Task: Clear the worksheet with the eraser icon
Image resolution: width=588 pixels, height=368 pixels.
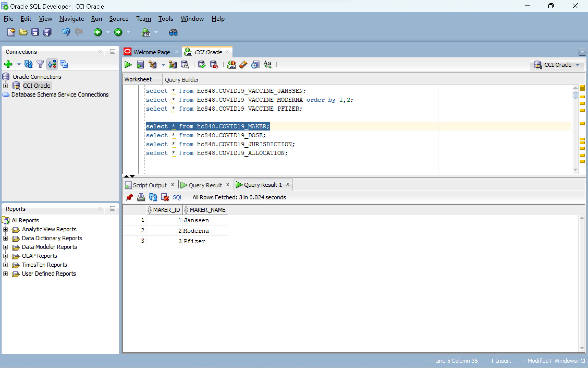Action: (x=243, y=65)
